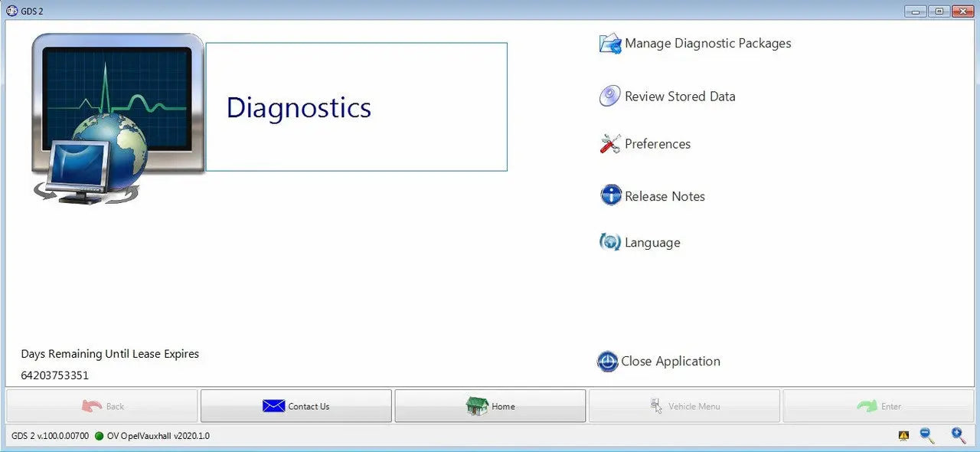Click Days Remaining Until Lease Expires text

[109, 353]
